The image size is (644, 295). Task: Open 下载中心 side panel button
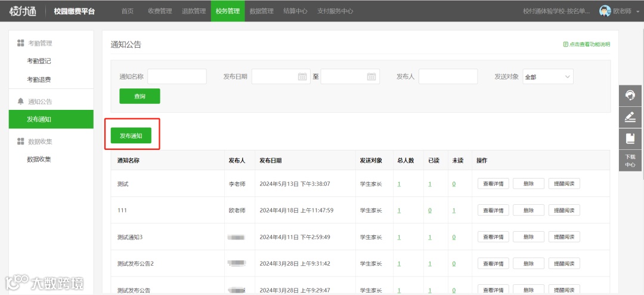pos(630,161)
